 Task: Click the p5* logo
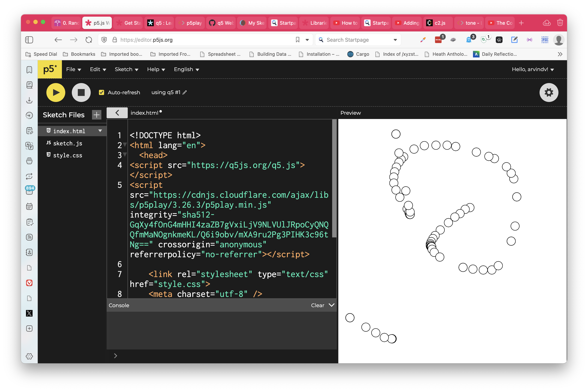click(x=50, y=69)
